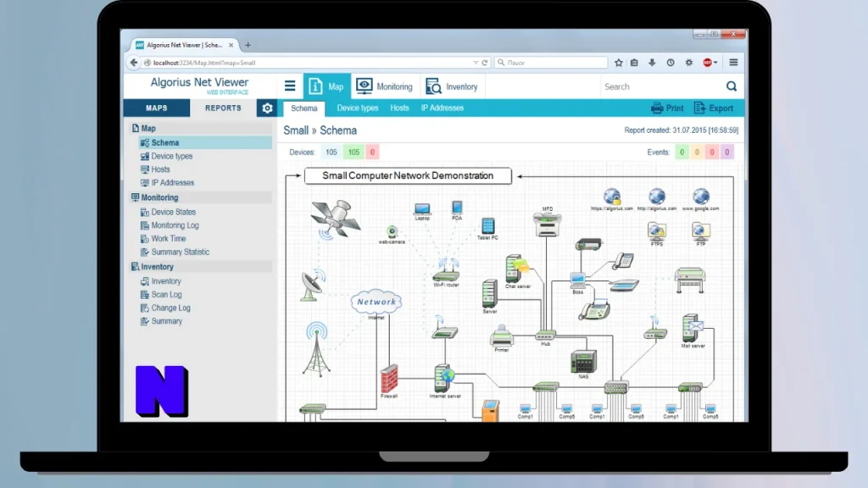Click the browser address bar
This screenshot has width=868, height=488.
pos(310,63)
